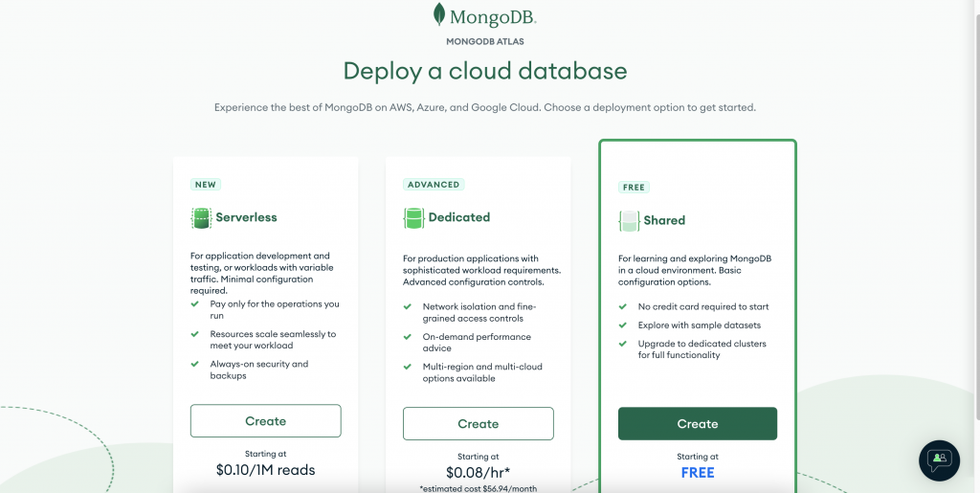Screen dimensions: 980x493
Task: Click checkmark beside Network isolation
Action: click(x=408, y=306)
